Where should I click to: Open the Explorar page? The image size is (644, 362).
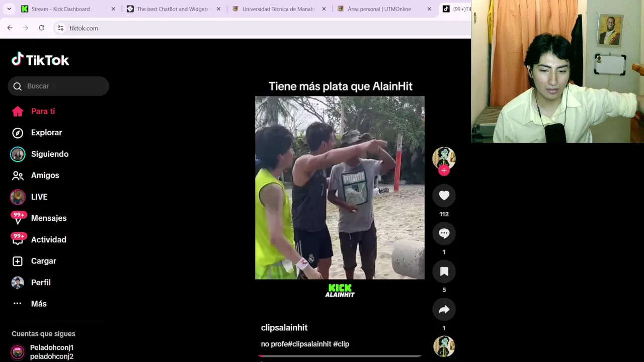coord(46,133)
